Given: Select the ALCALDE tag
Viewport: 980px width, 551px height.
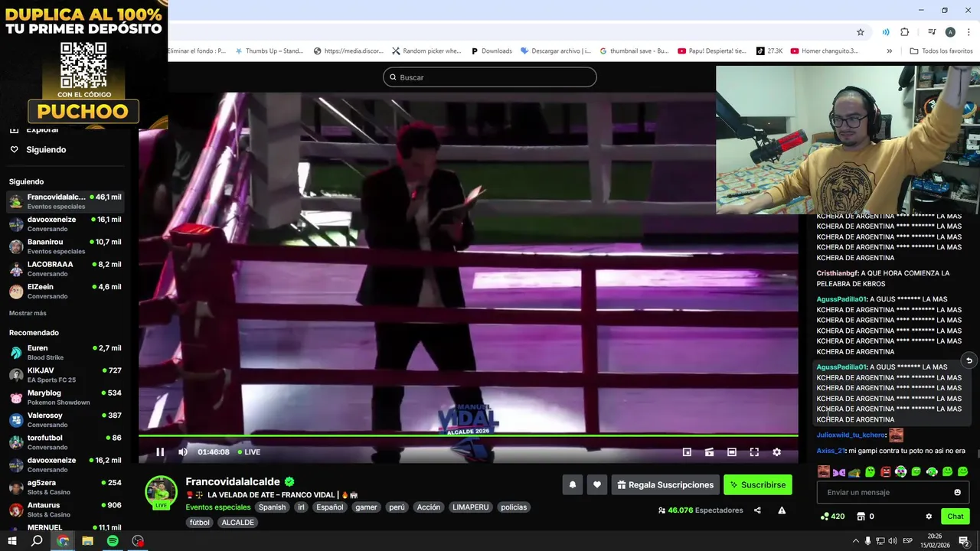Looking at the screenshot, I should click(237, 523).
